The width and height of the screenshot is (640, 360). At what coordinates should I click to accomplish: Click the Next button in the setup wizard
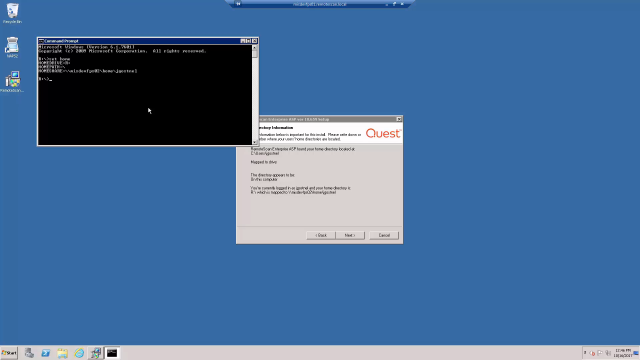coord(350,236)
